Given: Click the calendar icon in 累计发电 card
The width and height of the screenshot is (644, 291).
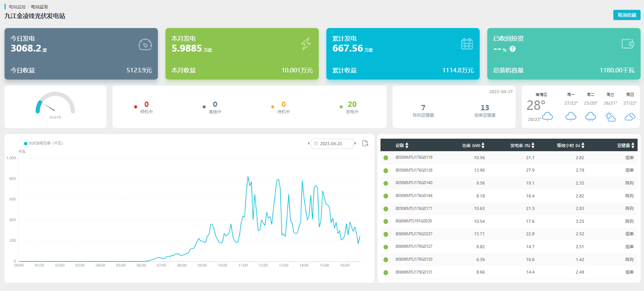Looking at the screenshot, I should 467,44.
